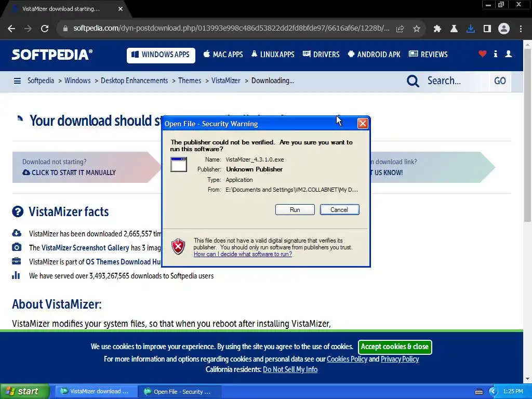Go to the Drivers section
Viewport: 532px width, 399px height.
pos(321,54)
